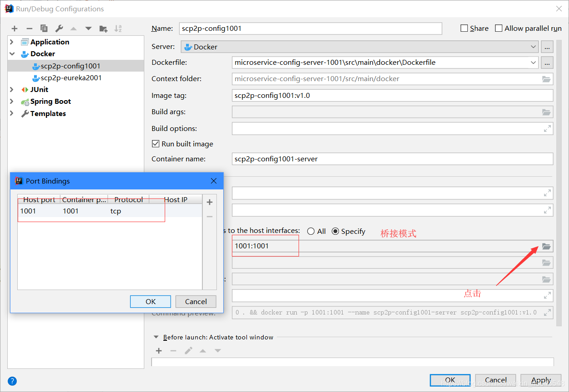Remove port binding with minus in Port Bindings

tap(210, 217)
